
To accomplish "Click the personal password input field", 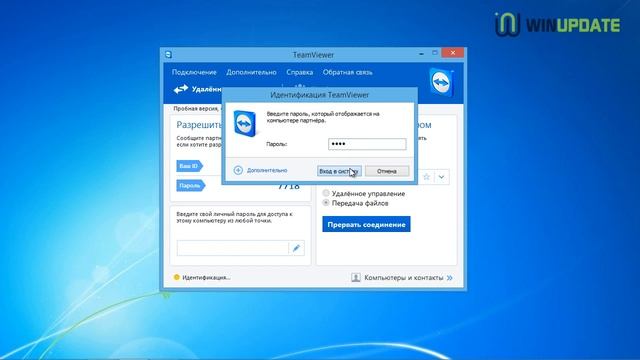I will [x=233, y=248].
